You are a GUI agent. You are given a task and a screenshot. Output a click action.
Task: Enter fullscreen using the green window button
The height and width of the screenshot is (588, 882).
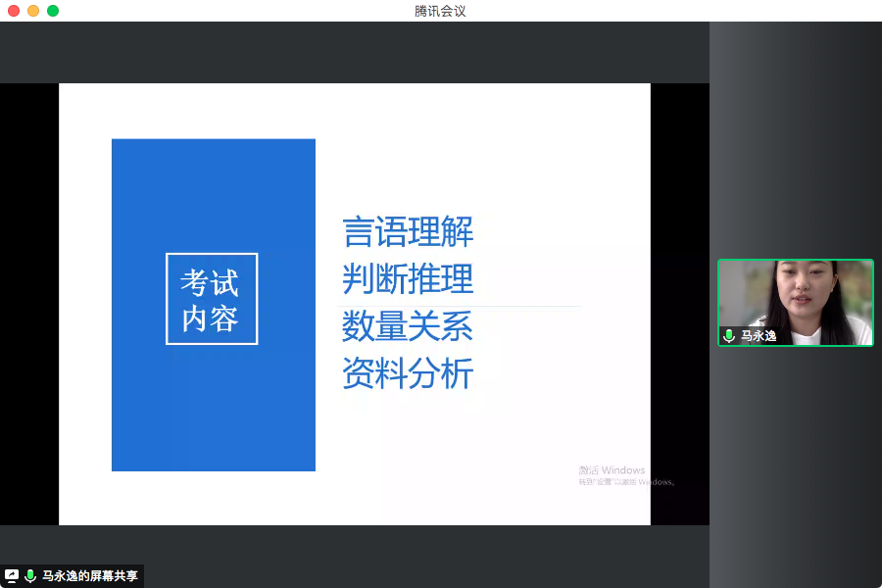tap(53, 11)
